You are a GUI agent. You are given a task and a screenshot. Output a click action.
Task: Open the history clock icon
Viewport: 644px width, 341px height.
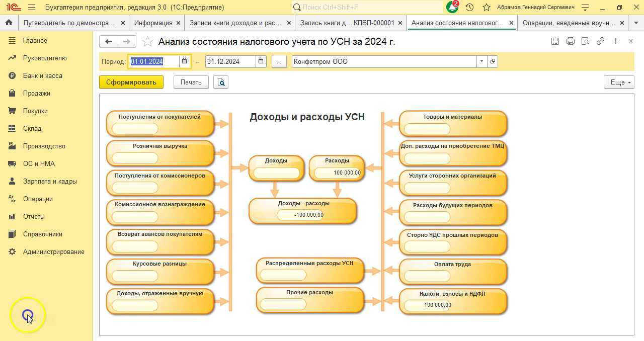tap(469, 8)
